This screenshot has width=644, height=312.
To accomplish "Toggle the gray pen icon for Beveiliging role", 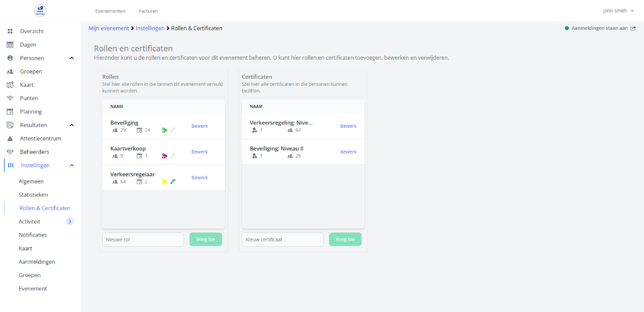I will click(173, 130).
